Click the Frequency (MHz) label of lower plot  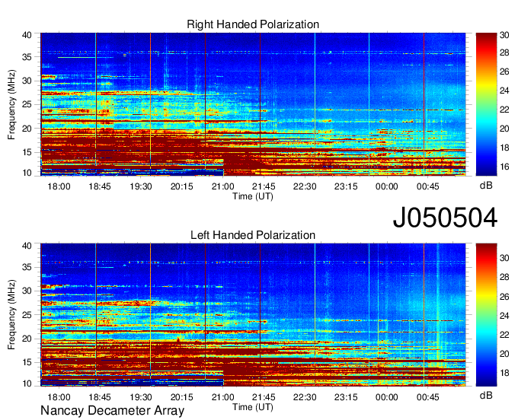point(11,315)
